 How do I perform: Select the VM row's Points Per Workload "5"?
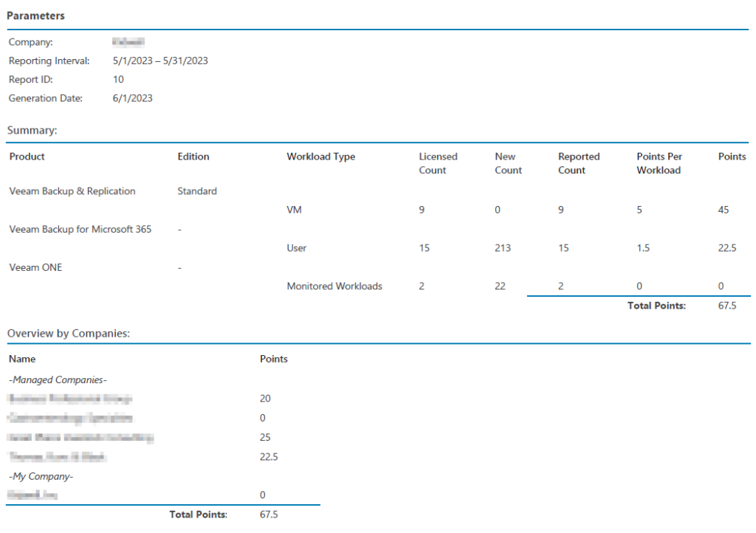click(x=639, y=210)
